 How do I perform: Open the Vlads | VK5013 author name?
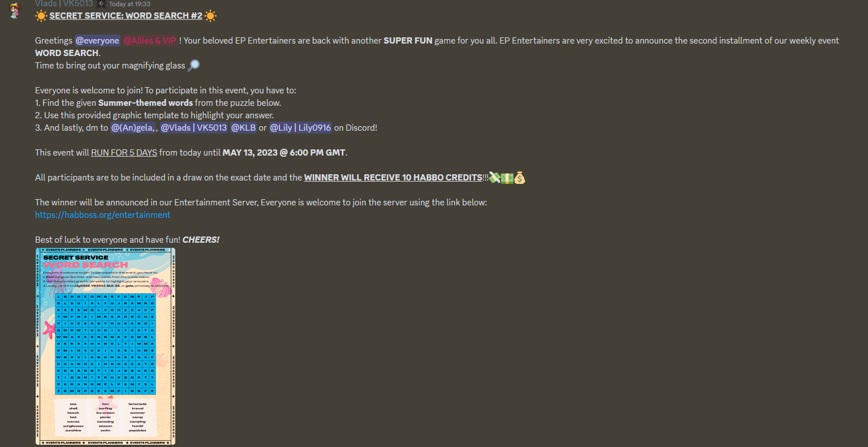tap(64, 4)
